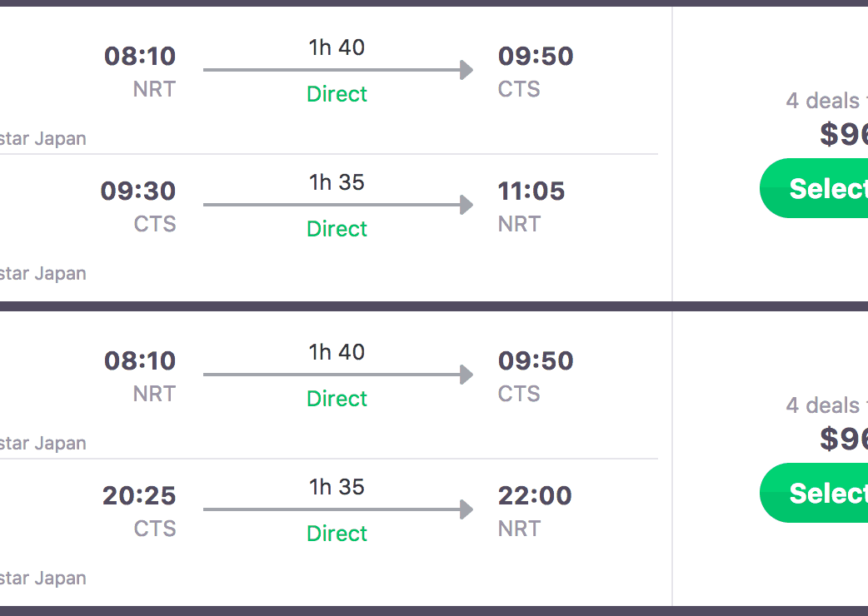
Task: Click the 11:05 arrival time at NRT
Action: coord(531,191)
